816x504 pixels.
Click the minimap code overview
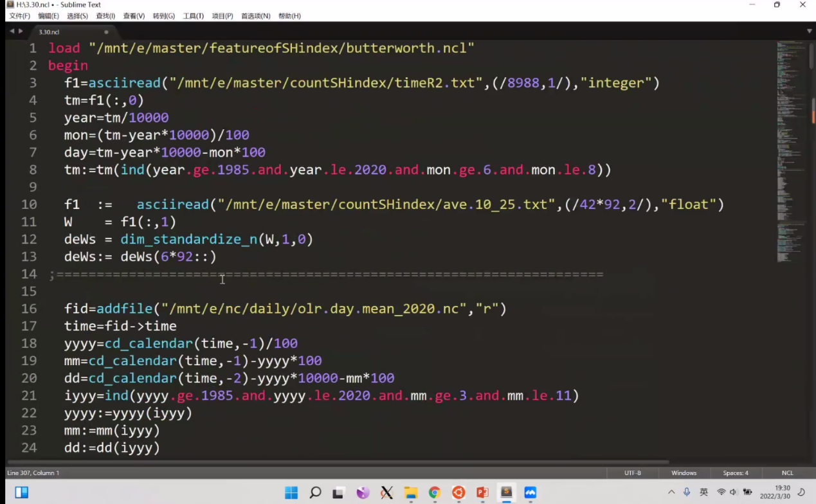pyautogui.click(x=790, y=148)
